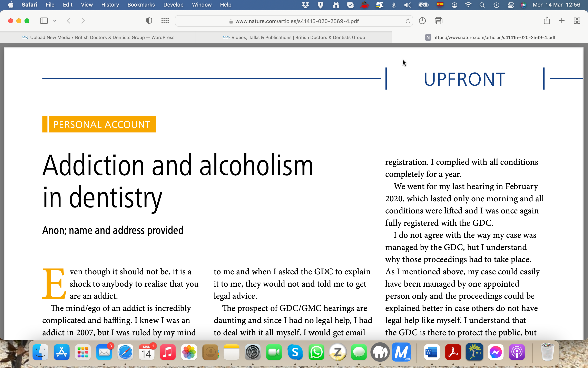Click the print toolbar icon
Viewport: 588px width, 368px height.
click(x=438, y=21)
